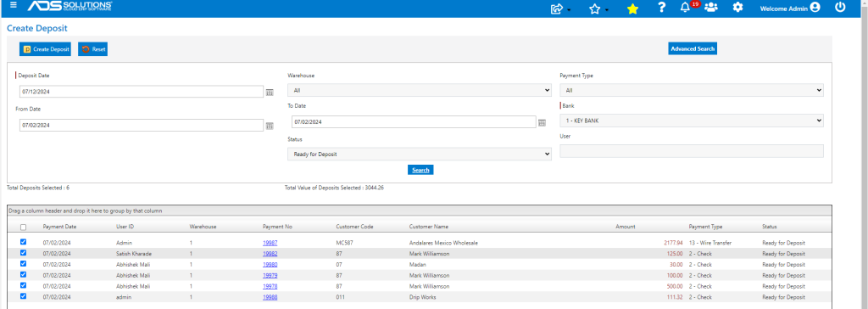868x309 pixels.
Task: Click the User text field
Action: [x=692, y=151]
